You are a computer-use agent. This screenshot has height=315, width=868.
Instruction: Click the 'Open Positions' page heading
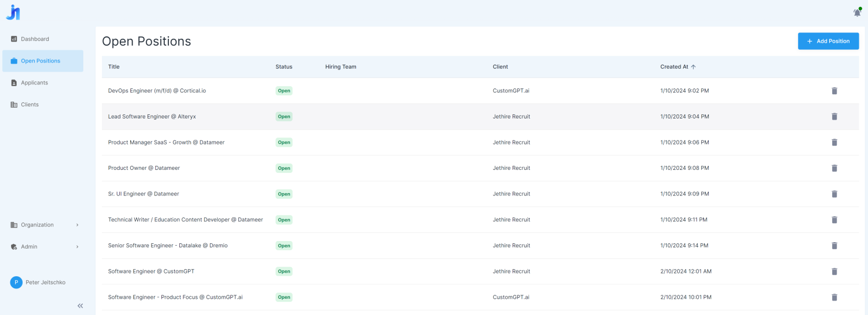(x=146, y=42)
